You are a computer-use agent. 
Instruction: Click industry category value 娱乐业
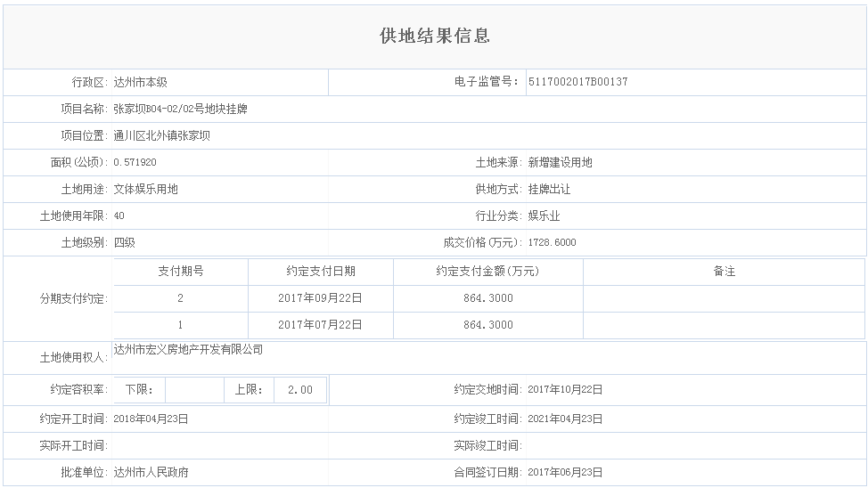(545, 216)
